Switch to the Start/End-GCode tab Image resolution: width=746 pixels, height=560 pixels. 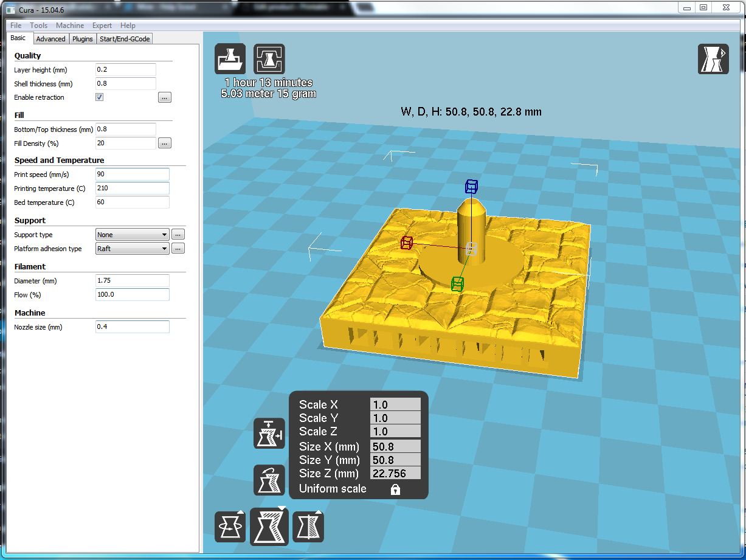point(125,39)
